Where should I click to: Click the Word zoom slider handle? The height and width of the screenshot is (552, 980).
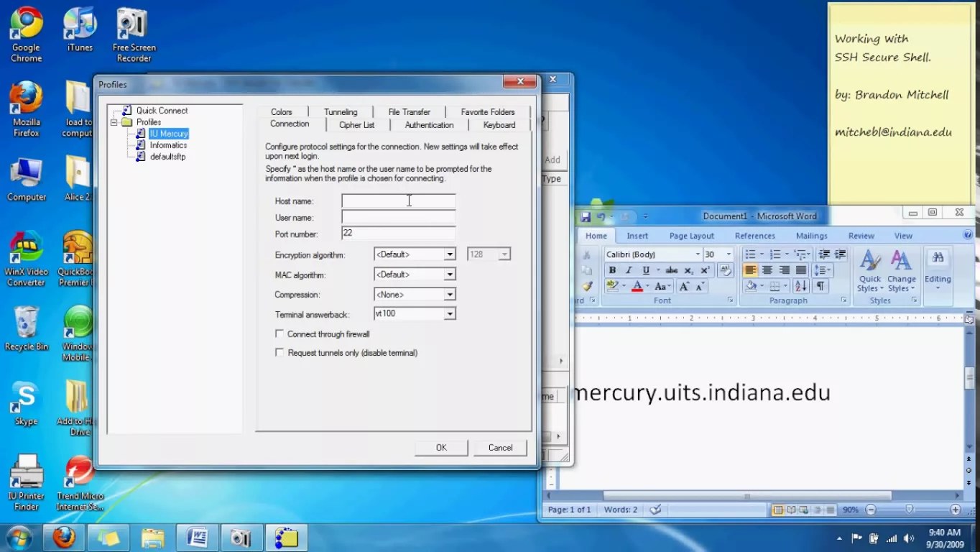click(910, 510)
